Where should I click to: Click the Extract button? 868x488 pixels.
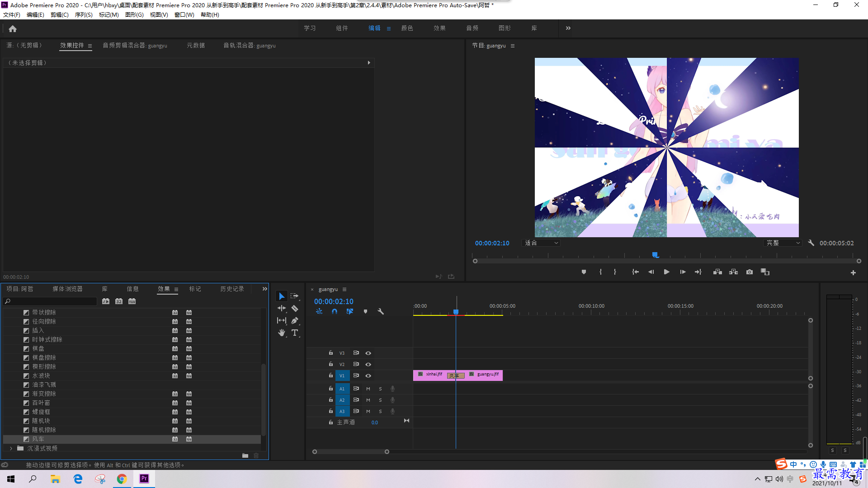(x=733, y=272)
